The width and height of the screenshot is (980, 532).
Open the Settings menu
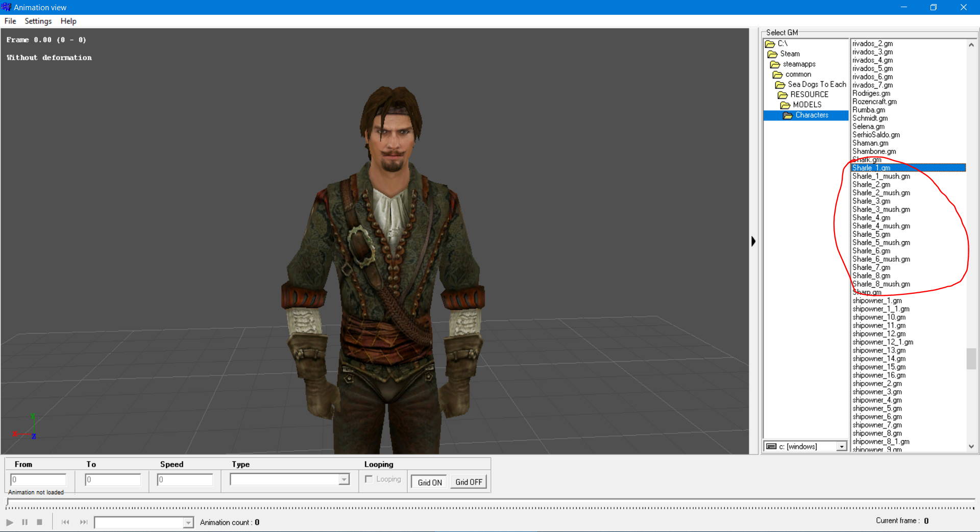click(x=38, y=21)
